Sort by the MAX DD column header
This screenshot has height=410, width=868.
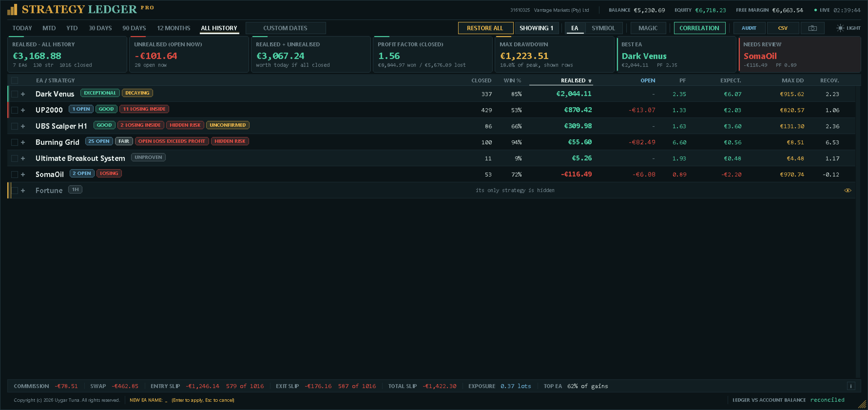(793, 80)
